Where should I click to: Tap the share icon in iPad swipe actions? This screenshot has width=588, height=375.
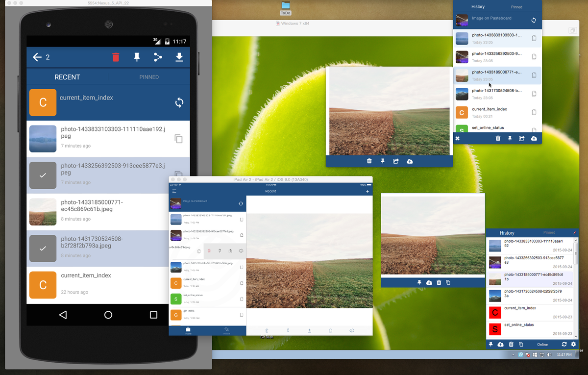pyautogui.click(x=230, y=251)
